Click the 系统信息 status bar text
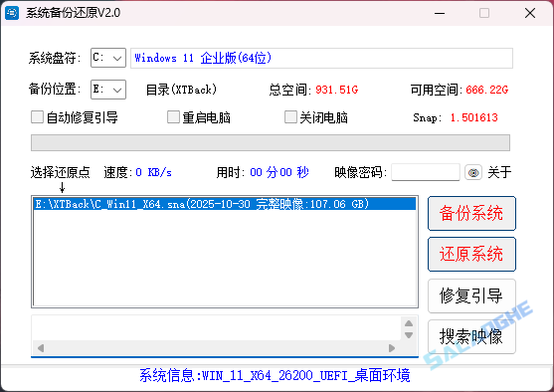Screen dimensions: 554x392 [x=275, y=375]
